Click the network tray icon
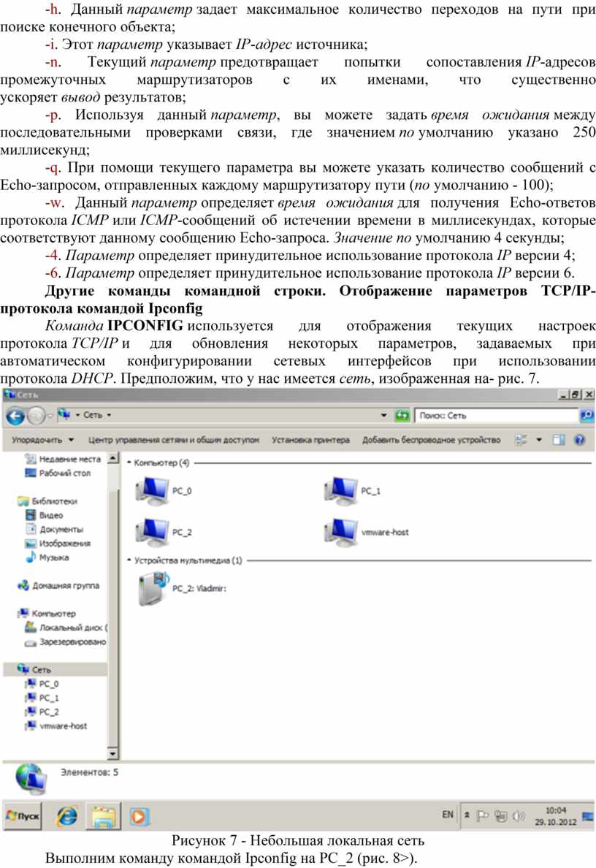Viewport: 596px width, 868px height. [x=501, y=816]
